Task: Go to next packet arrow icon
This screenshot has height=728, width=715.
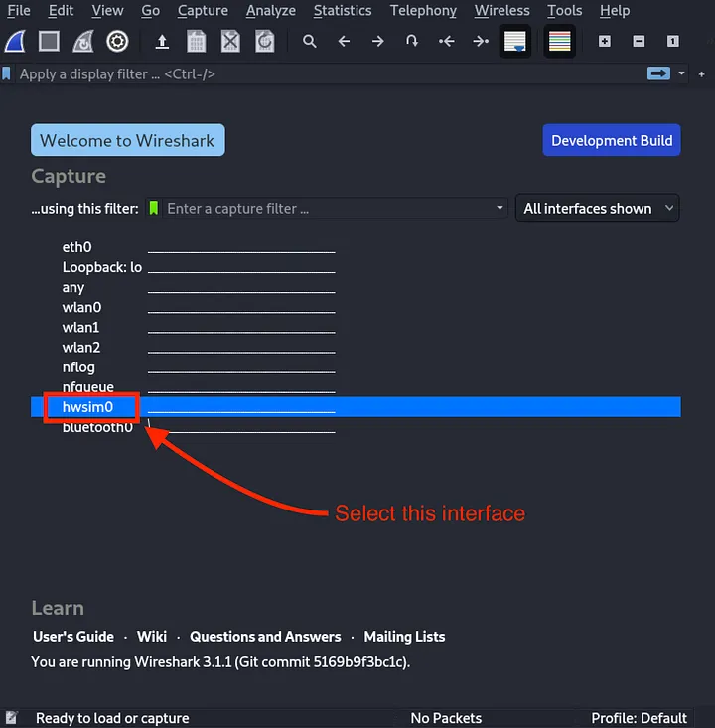Action: tap(377, 42)
